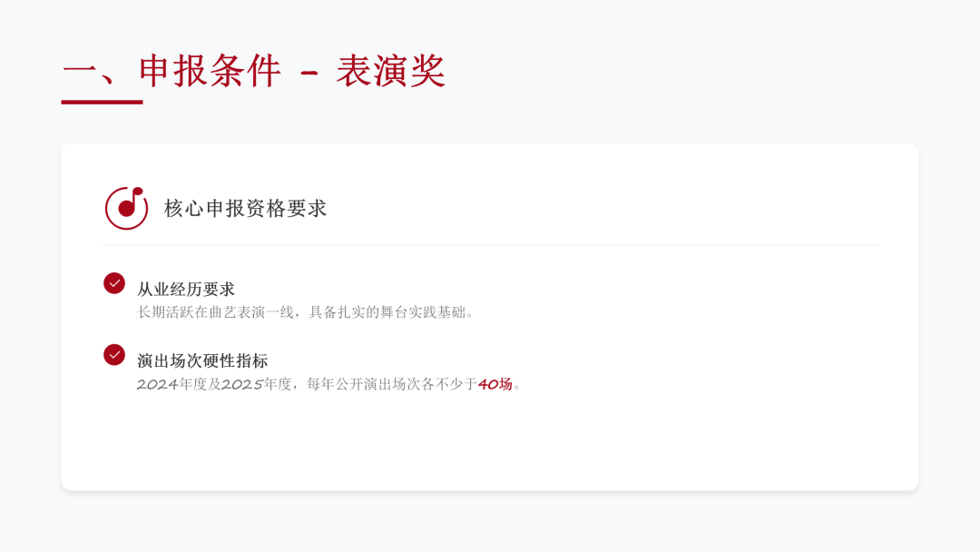Click the thin divider line in the card

pos(490,245)
